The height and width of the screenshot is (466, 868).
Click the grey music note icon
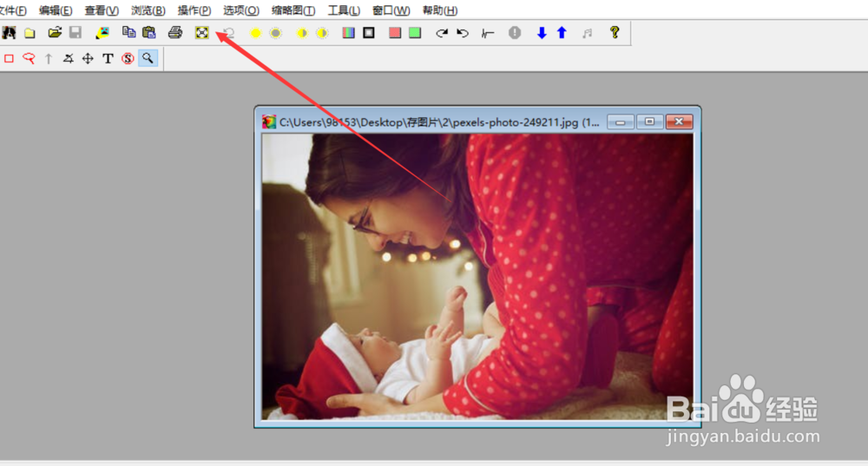pyautogui.click(x=588, y=33)
